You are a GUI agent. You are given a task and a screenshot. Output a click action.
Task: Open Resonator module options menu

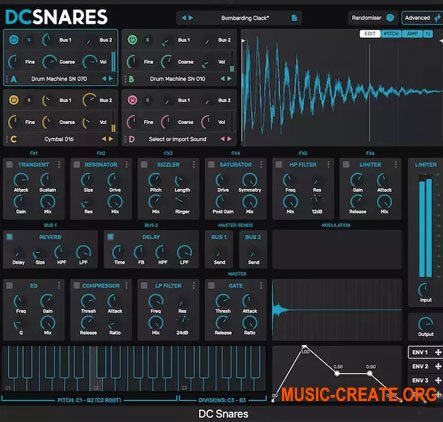(x=127, y=164)
